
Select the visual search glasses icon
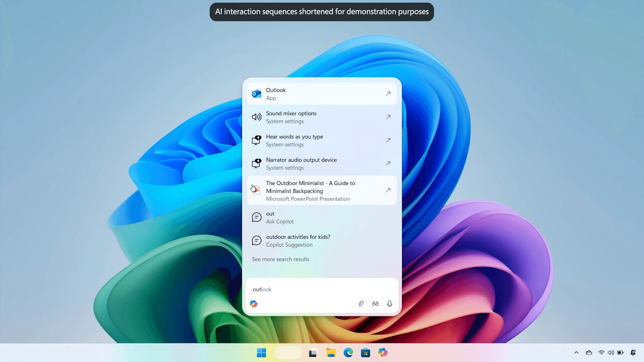tap(375, 304)
